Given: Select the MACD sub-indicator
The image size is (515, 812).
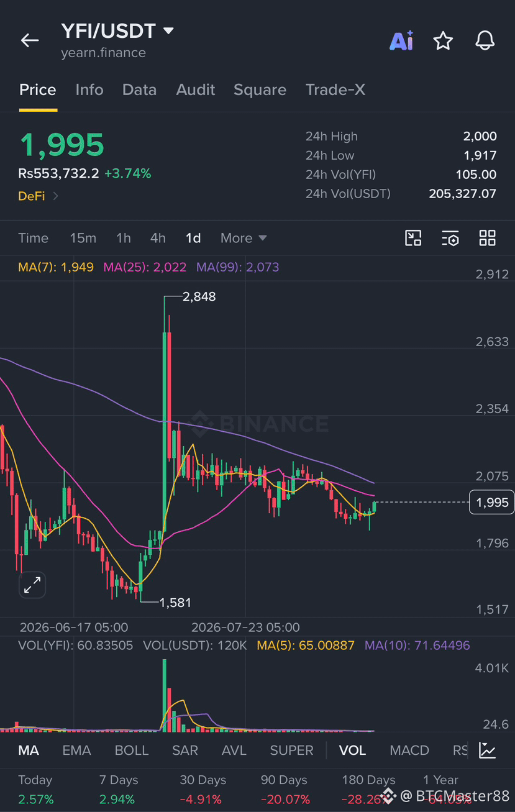Looking at the screenshot, I should [409, 750].
